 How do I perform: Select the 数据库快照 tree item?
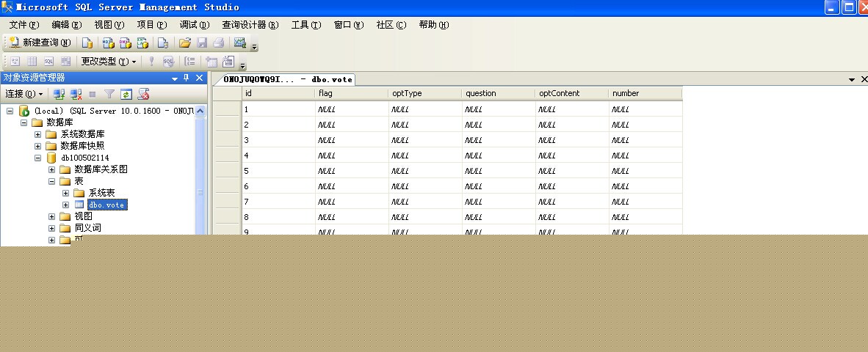[x=82, y=146]
